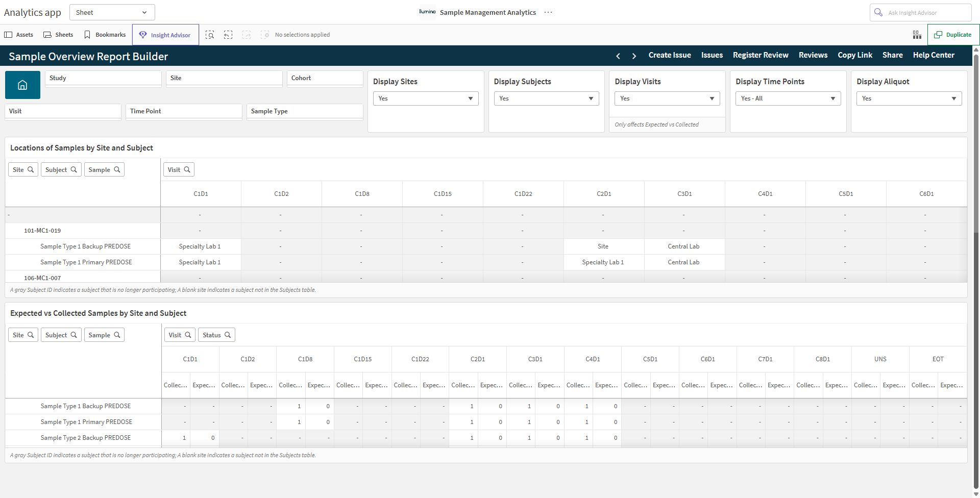Open the Site filter pane
The image size is (980, 498).
point(224,78)
